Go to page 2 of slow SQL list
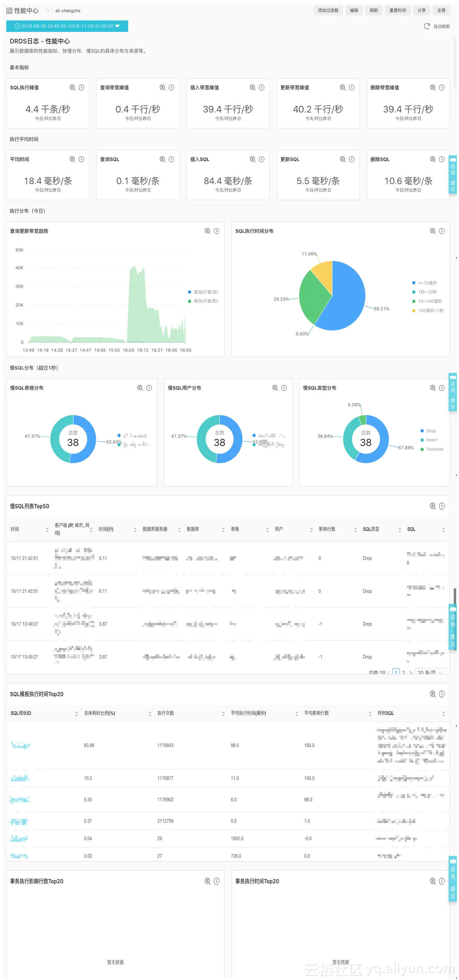The width and height of the screenshot is (459, 980). (x=403, y=673)
